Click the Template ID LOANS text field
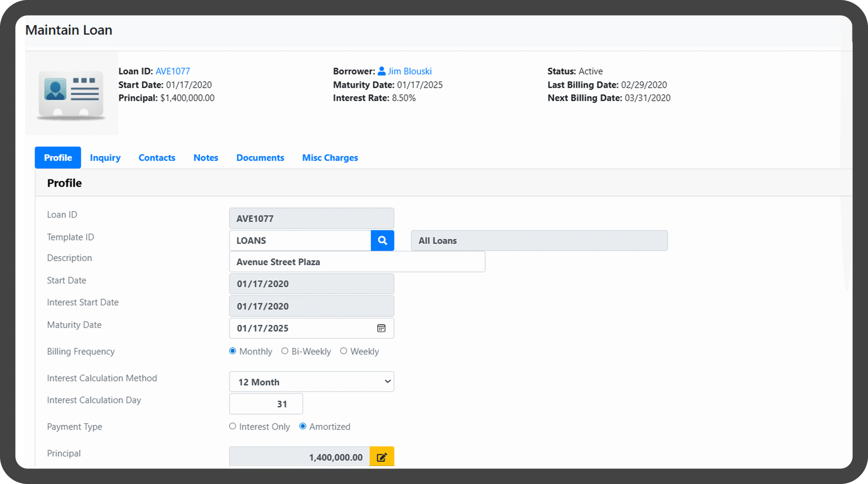Image resolution: width=868 pixels, height=484 pixels. (x=300, y=240)
